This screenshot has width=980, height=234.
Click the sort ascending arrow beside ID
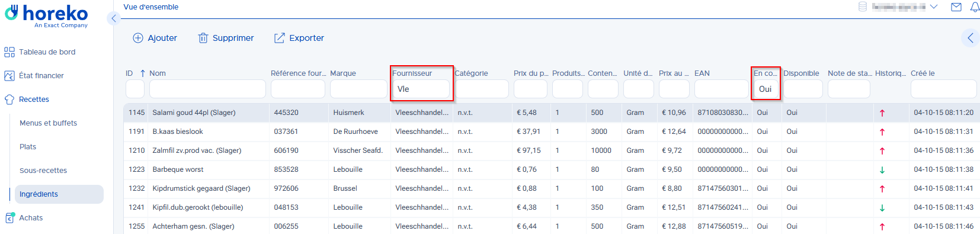click(x=143, y=73)
